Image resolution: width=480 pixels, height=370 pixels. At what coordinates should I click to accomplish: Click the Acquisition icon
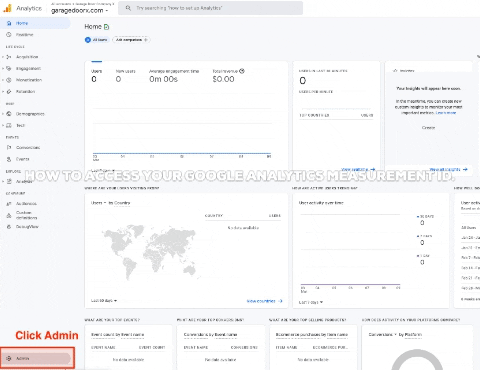click(9, 57)
